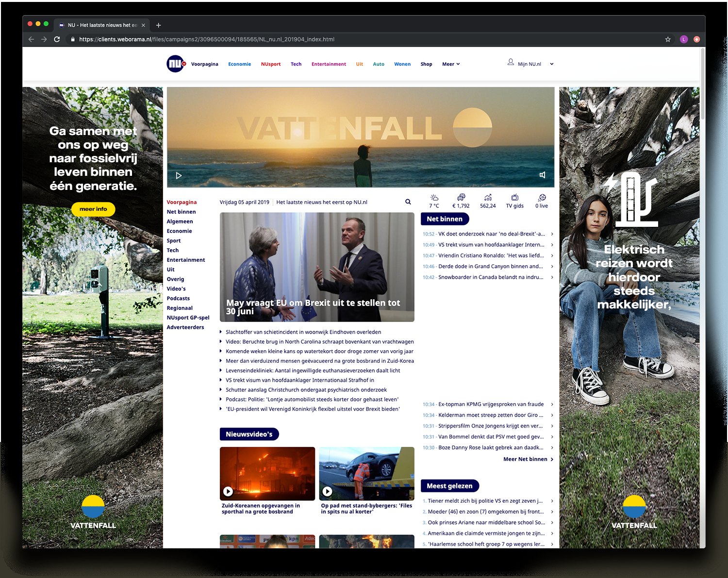728x578 pixels.
Task: Open article 'VK doet onderzoek naar no deal-Brexit'
Action: point(491,234)
